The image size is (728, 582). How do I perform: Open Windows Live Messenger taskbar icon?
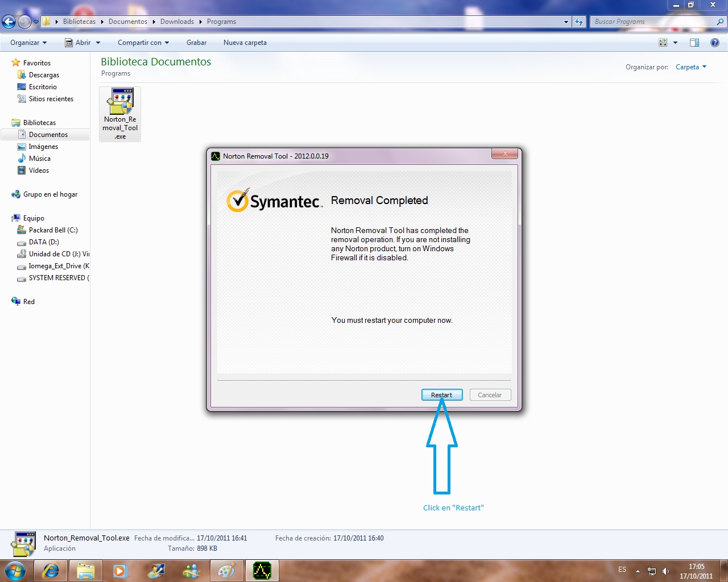point(192,571)
